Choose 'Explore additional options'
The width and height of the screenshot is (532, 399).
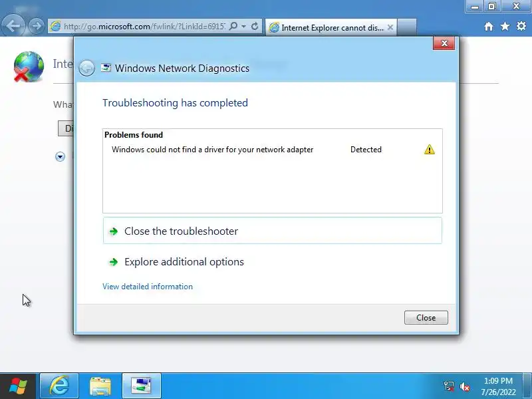point(273,261)
